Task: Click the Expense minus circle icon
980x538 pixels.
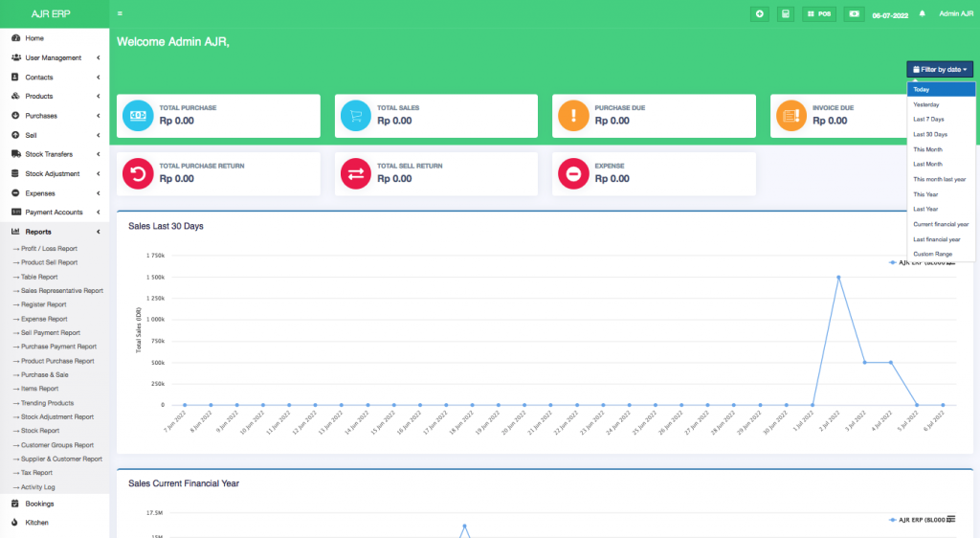Action: (x=573, y=173)
